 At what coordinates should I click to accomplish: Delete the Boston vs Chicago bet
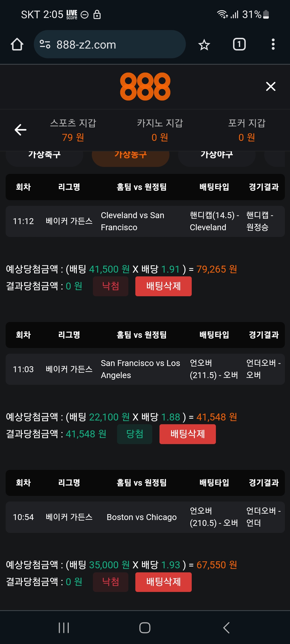coord(163,582)
